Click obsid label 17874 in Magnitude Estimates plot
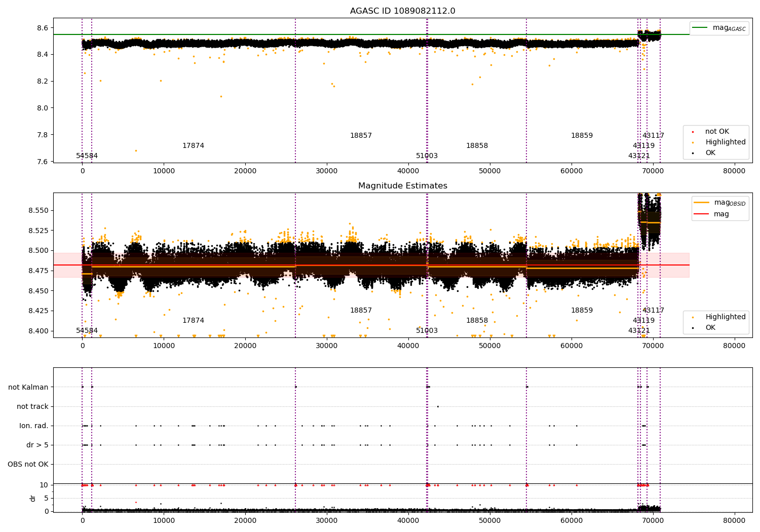The height and width of the screenshot is (532, 760). 193,320
